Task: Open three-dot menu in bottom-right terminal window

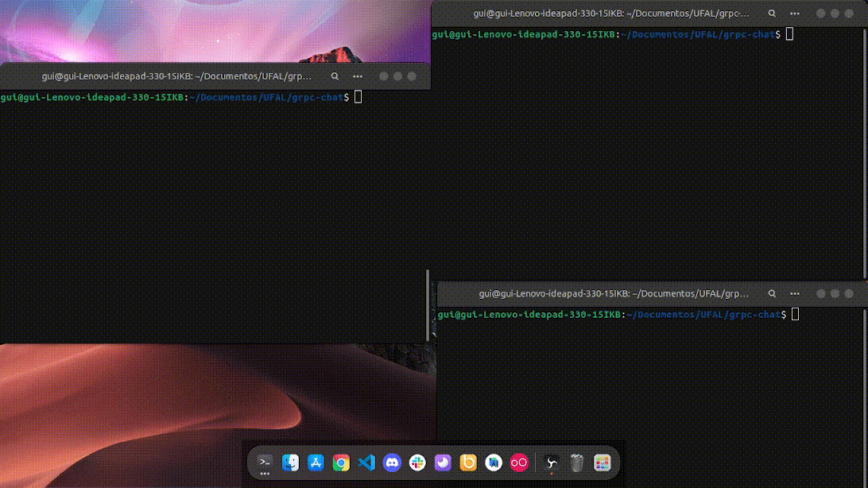Action: [795, 294]
